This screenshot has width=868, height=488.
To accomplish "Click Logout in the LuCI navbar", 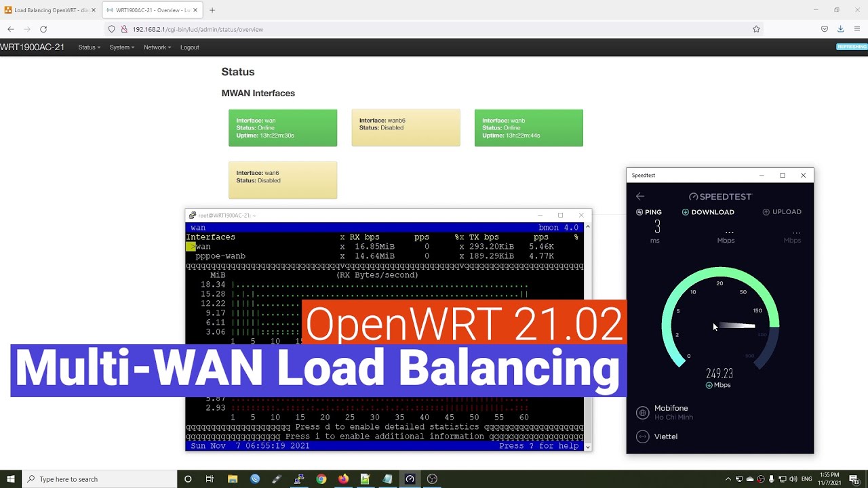I will pyautogui.click(x=190, y=47).
